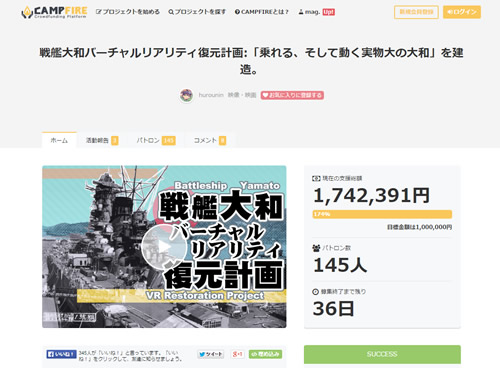Click the CAMPFIRE flame logo
The image size is (500, 368).
54,12
